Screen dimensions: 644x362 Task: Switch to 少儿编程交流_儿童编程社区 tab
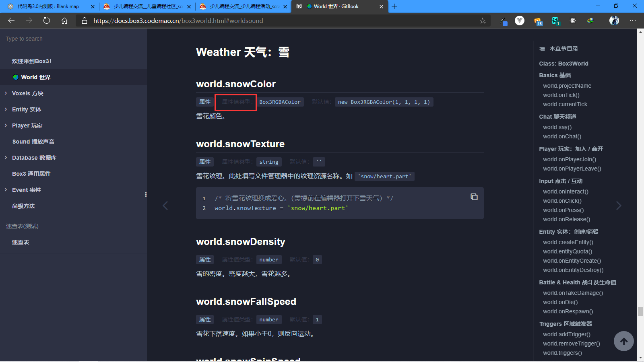click(147, 6)
